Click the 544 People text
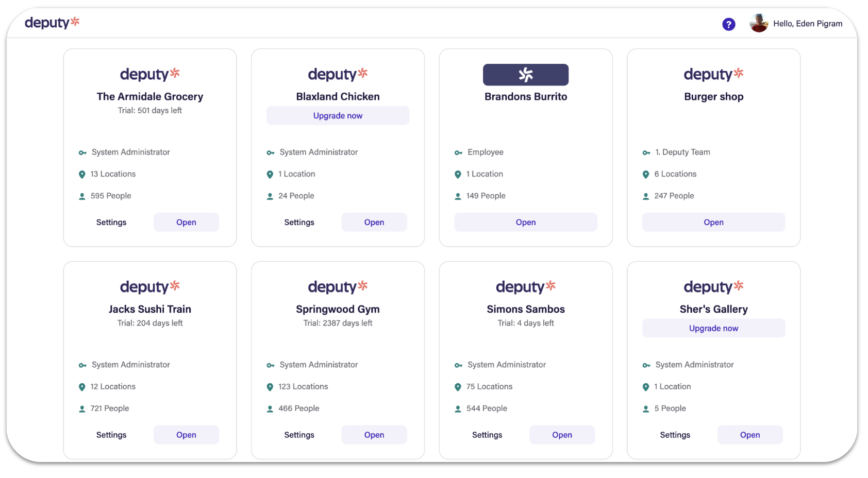This screenshot has width=868, height=478. pyautogui.click(x=487, y=408)
